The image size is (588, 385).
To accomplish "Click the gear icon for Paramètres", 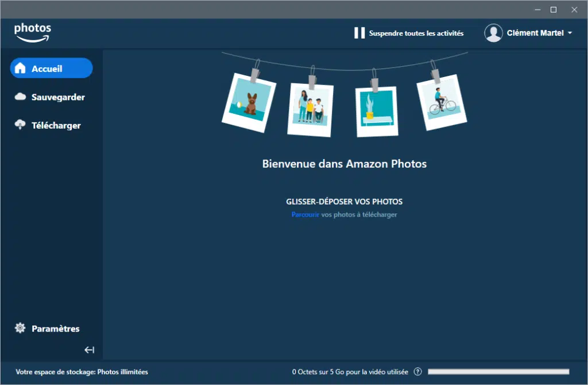I will tap(20, 328).
